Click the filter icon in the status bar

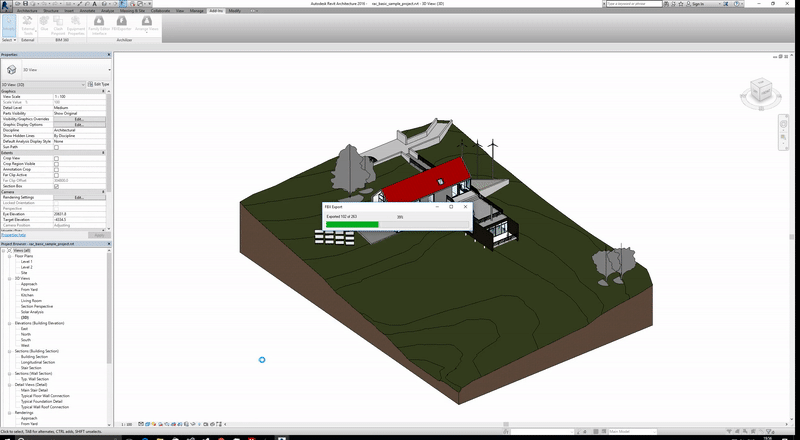(770, 432)
